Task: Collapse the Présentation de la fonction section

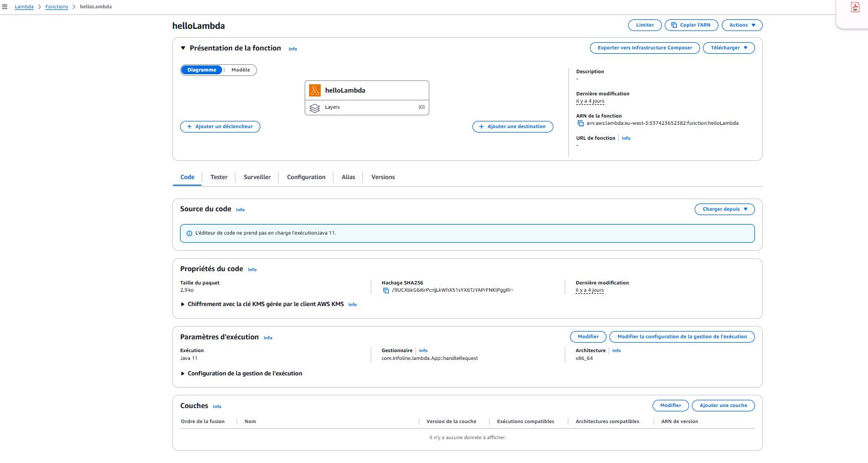Action: pyautogui.click(x=183, y=48)
